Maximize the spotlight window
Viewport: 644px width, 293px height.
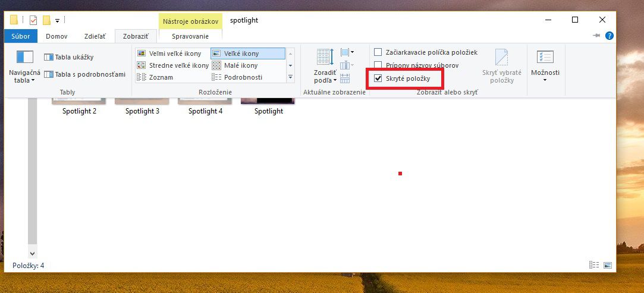pos(575,20)
